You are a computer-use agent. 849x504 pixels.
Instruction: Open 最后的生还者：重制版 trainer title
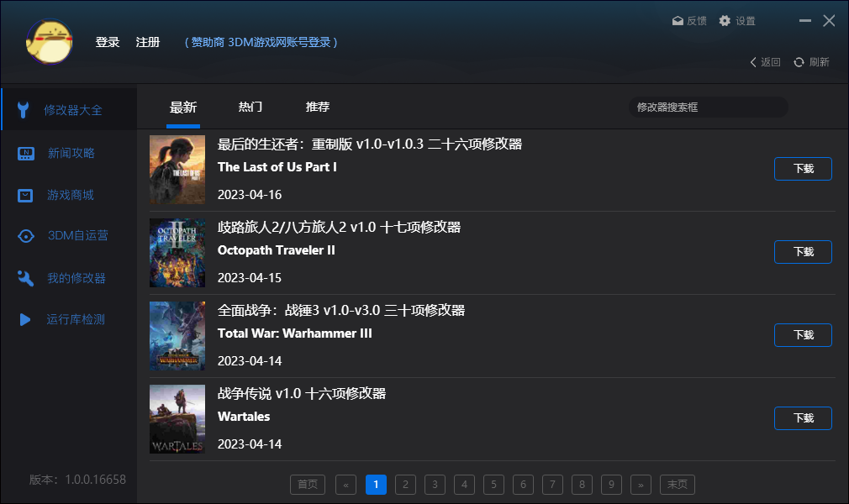[370, 144]
